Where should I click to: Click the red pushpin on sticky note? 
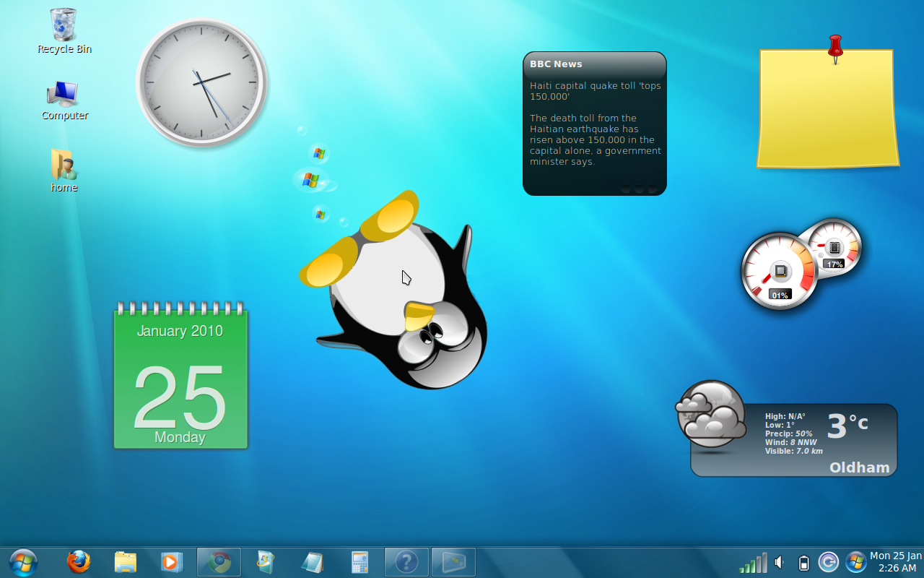pos(836,48)
